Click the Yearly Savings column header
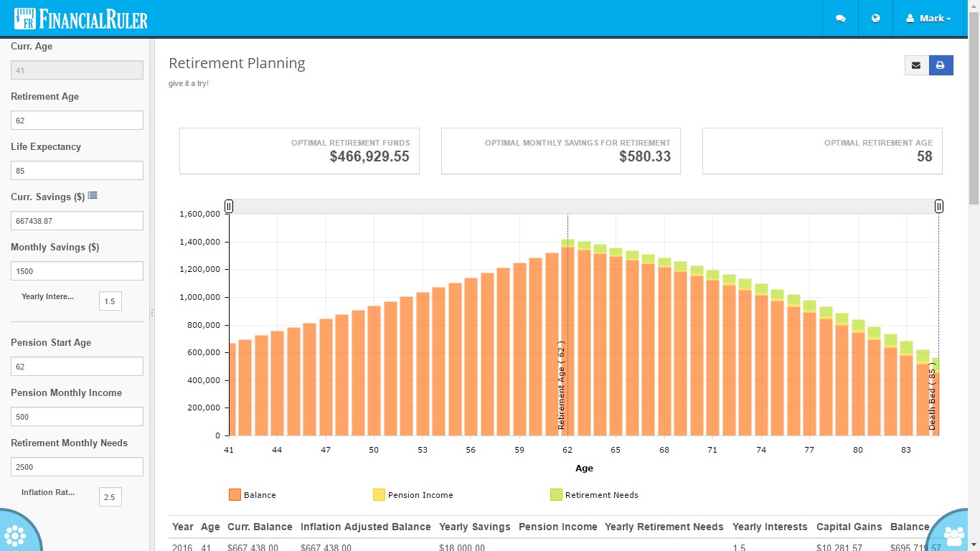 tap(475, 527)
